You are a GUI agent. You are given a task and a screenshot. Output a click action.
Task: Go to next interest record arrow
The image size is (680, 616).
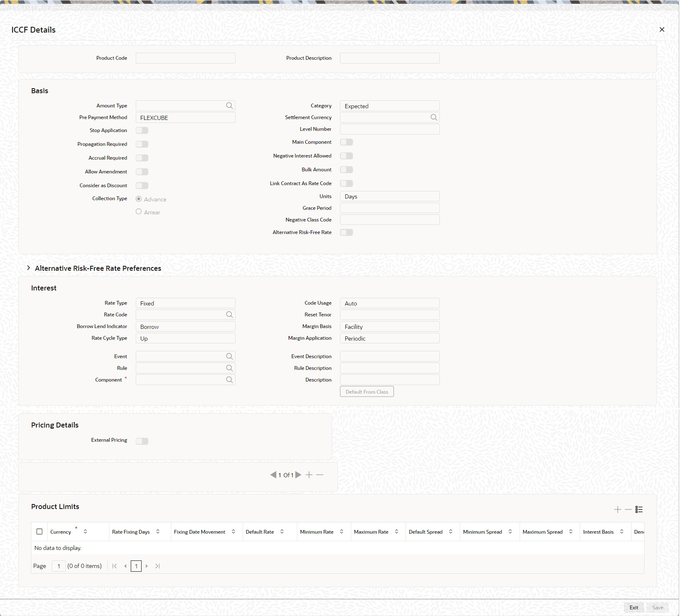298,475
